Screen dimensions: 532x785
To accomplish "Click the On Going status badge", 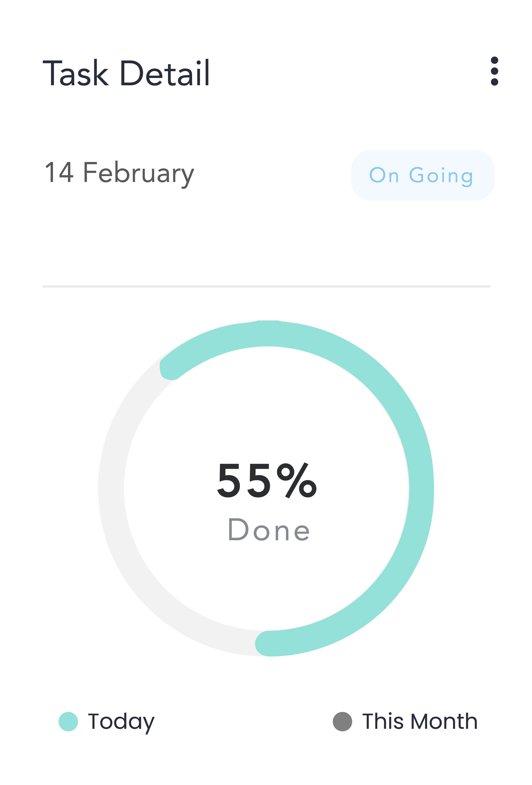I will click(x=422, y=175).
